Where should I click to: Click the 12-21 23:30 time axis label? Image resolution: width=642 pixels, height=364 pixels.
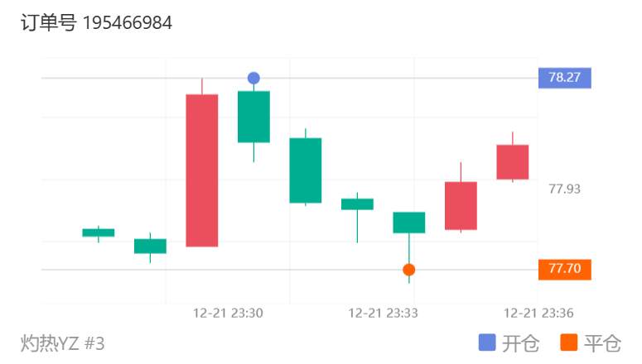[228, 314]
